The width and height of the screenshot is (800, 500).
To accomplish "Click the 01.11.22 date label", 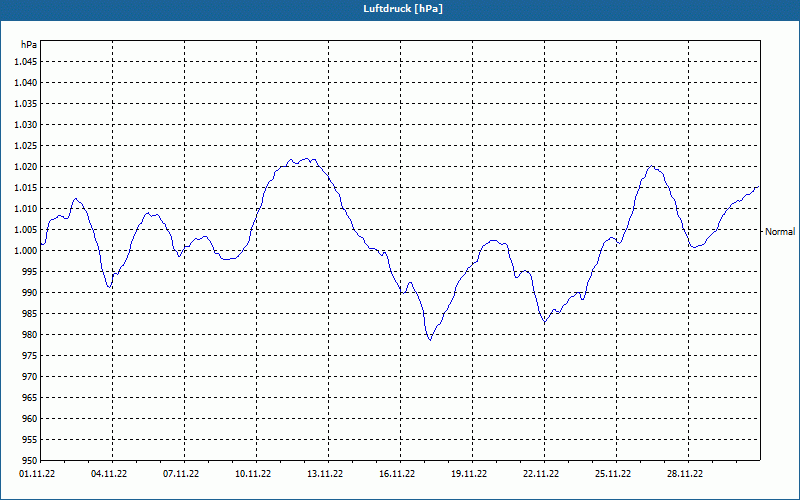I will tap(37, 473).
